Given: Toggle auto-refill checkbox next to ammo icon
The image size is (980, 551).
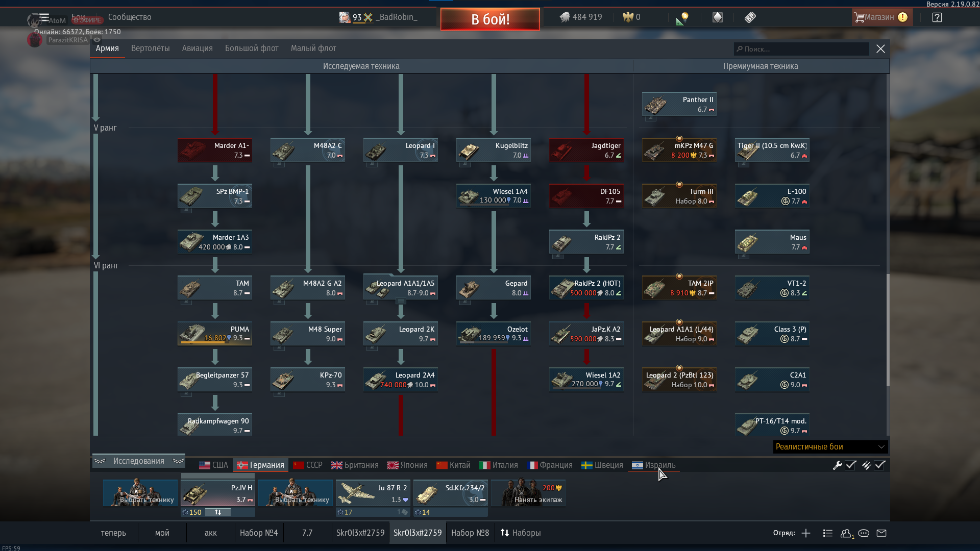Looking at the screenshot, I should point(879,465).
